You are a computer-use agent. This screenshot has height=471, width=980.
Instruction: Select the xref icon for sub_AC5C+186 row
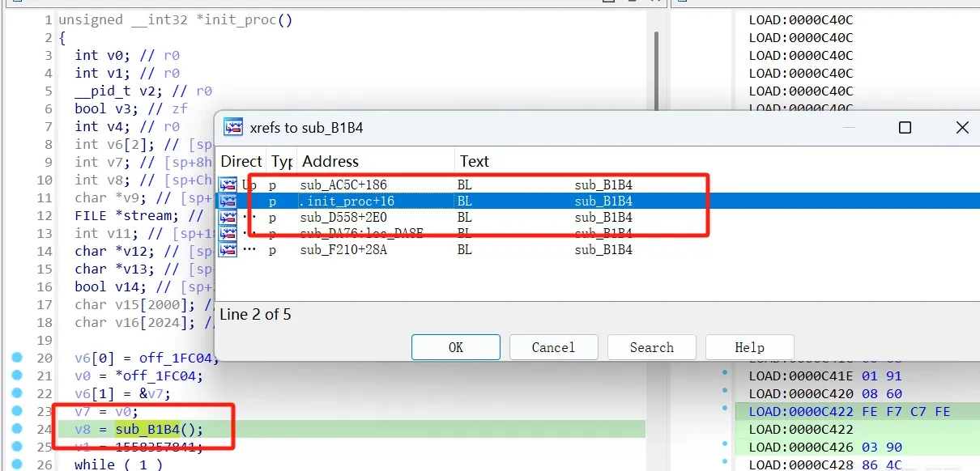click(x=228, y=185)
